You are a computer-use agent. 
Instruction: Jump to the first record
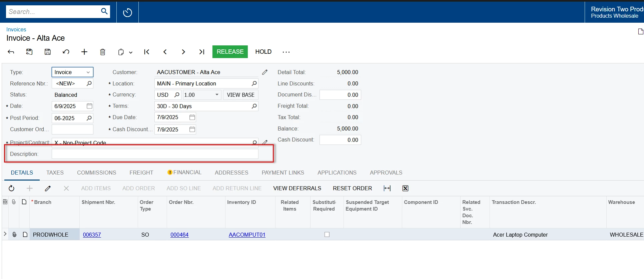pyautogui.click(x=147, y=52)
